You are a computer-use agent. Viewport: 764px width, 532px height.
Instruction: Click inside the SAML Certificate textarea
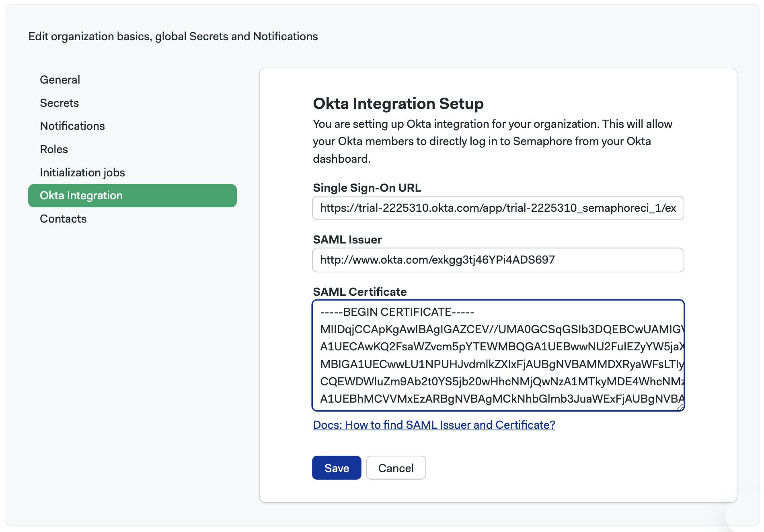tap(498, 356)
